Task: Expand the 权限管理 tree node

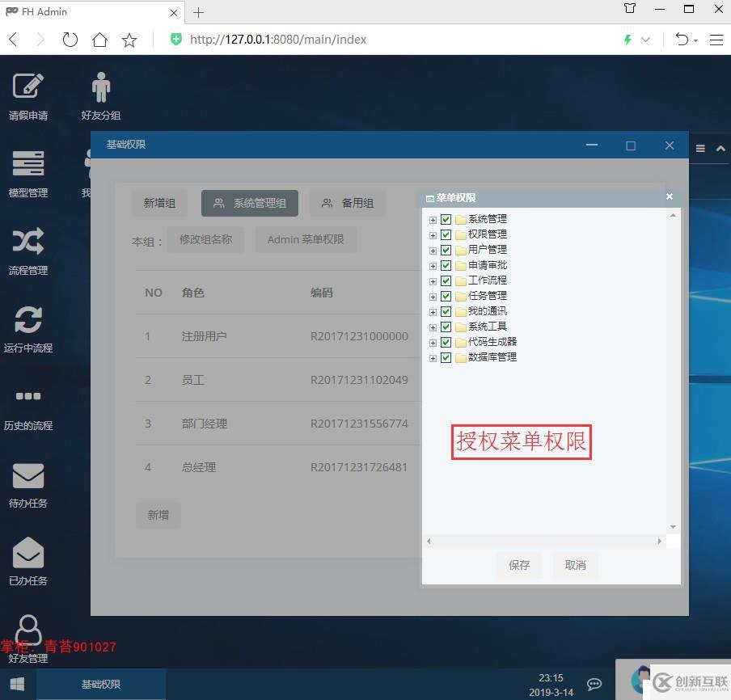Action: pos(433,235)
